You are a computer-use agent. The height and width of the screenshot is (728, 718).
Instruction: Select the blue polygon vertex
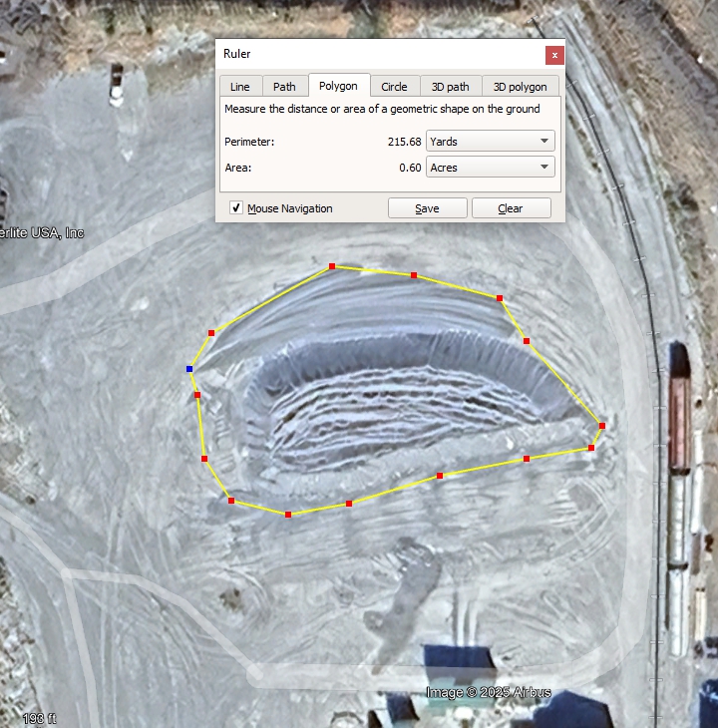(x=189, y=369)
